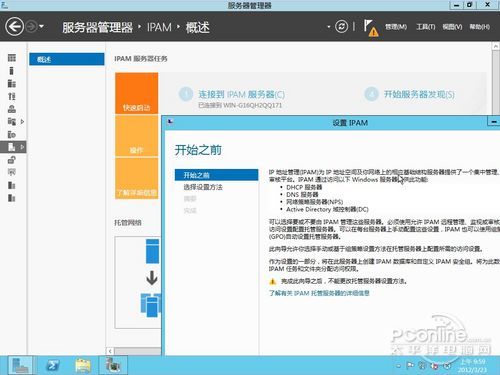Select the 概述 item in the IPAM navigation pane
This screenshot has width=500, height=375.
[x=67, y=59]
